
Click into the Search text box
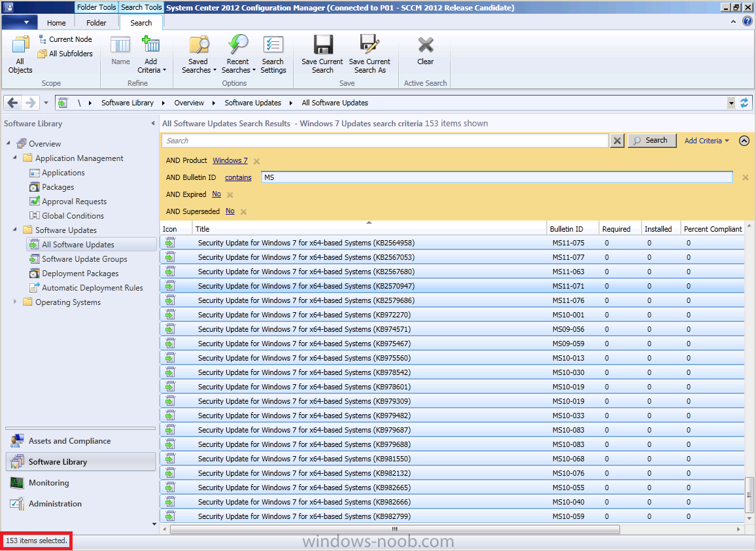[385, 141]
